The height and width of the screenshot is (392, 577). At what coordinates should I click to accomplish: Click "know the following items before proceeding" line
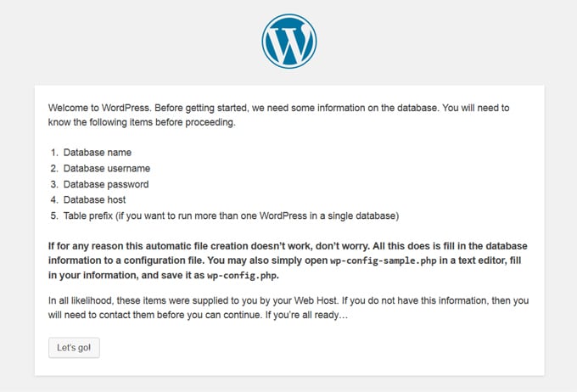pos(141,123)
